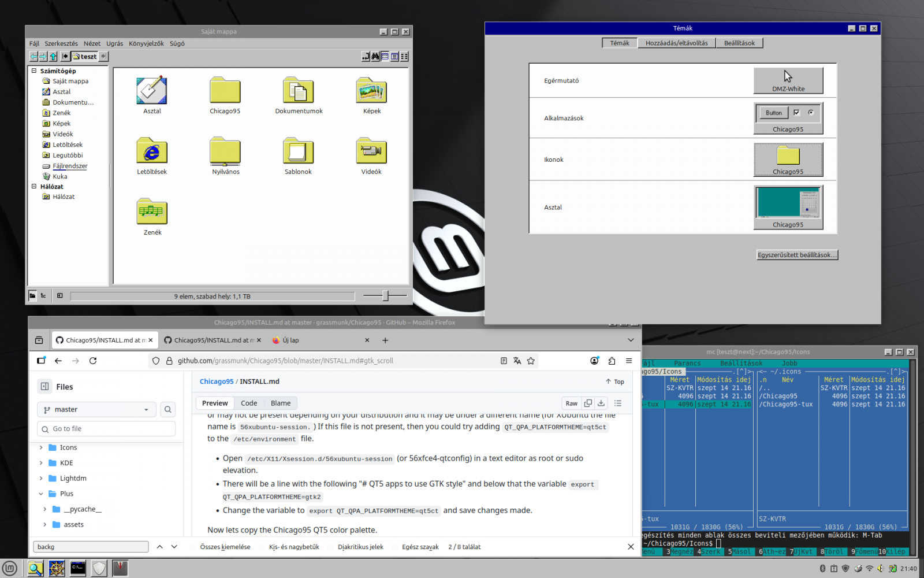Open the Zenék folder icon
Viewport: 924px width, 578px height.
click(x=152, y=217)
